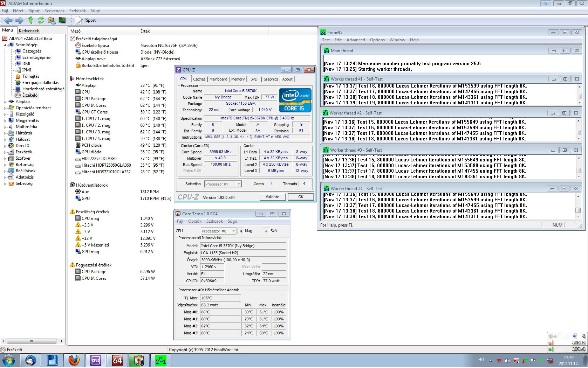Image resolution: width=588 pixels, height=368 pixels.
Task: Open Firefox from the taskbar
Action: pos(74,360)
